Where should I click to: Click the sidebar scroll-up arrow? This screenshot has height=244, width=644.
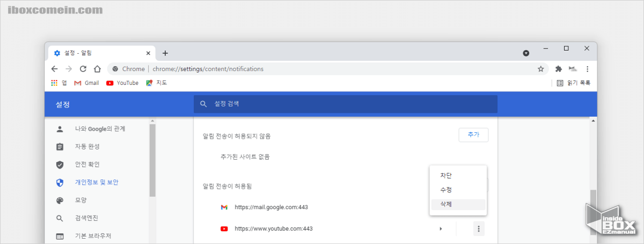click(152, 120)
